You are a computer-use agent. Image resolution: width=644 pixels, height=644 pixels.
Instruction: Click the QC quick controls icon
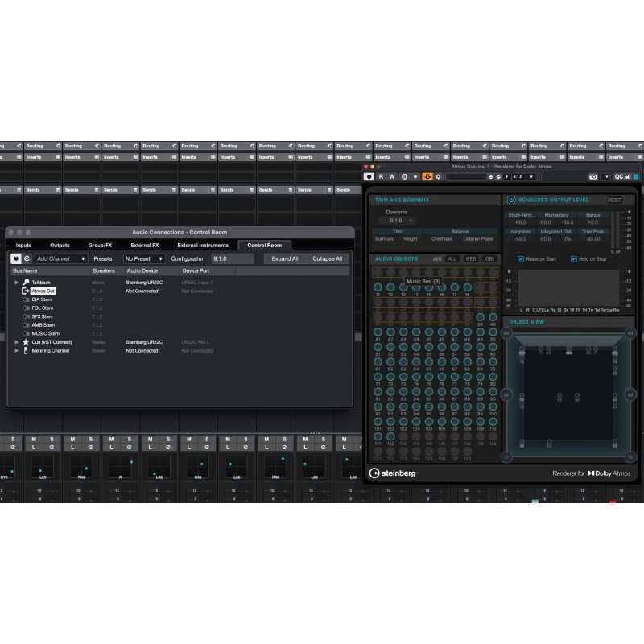pyautogui.click(x=618, y=176)
